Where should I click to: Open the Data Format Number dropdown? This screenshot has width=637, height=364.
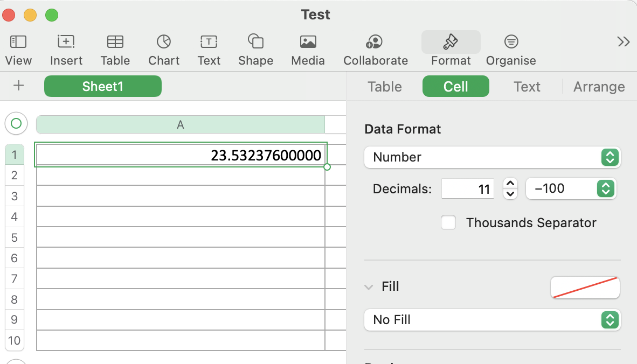492,157
